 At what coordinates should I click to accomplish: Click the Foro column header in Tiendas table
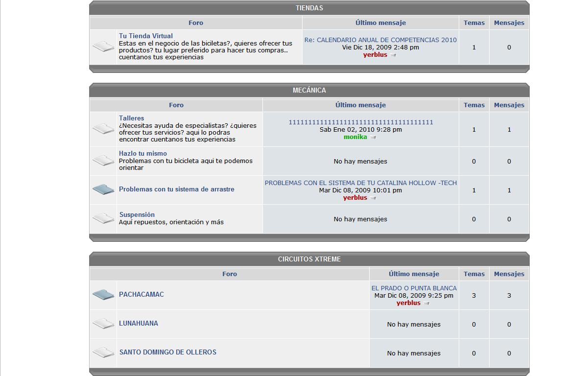coord(196,23)
